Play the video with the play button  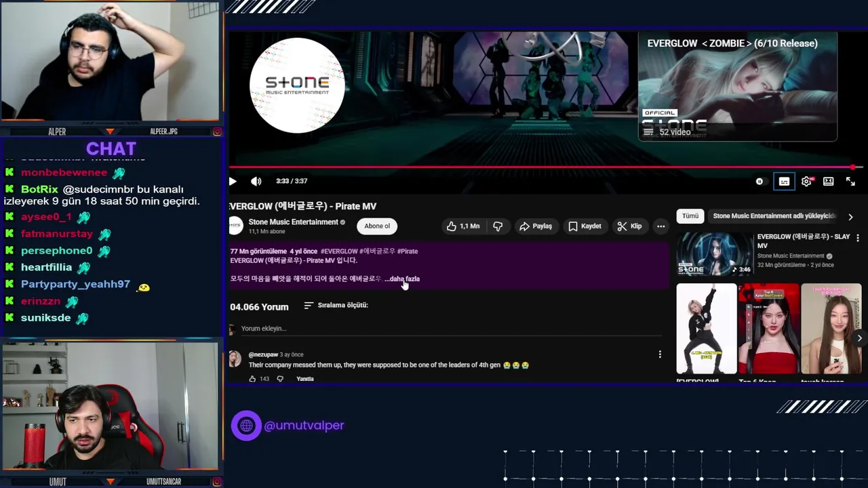click(233, 181)
